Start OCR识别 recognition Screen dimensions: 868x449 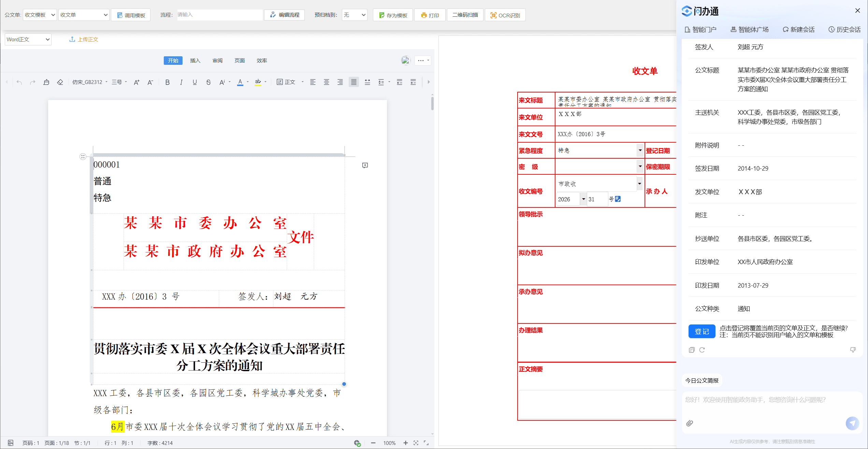[x=505, y=15]
